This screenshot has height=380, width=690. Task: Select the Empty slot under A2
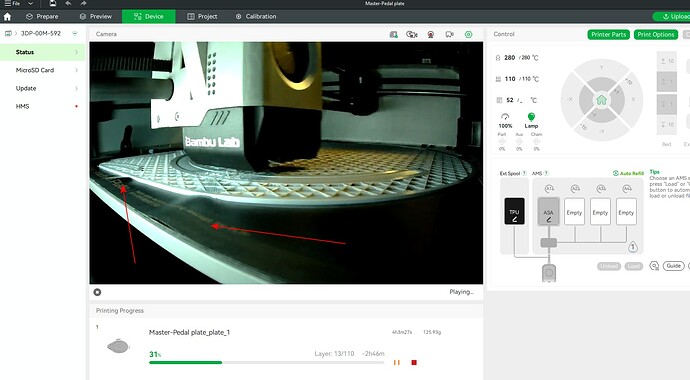pos(574,212)
